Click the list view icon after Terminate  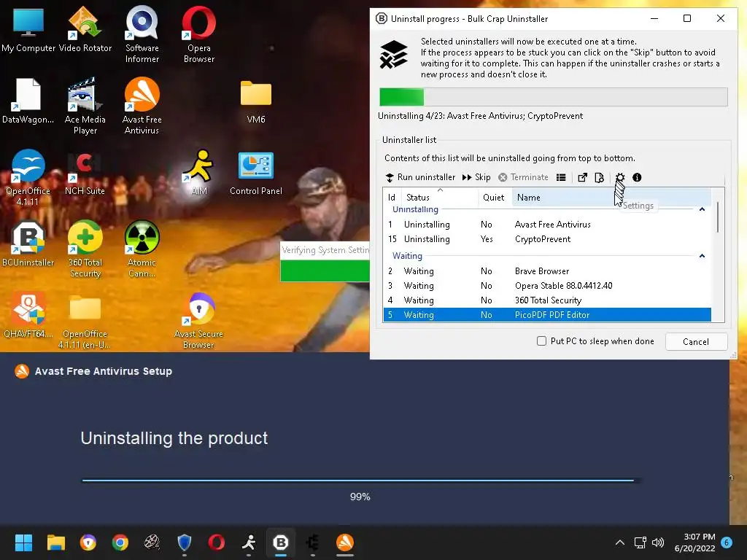tap(561, 177)
